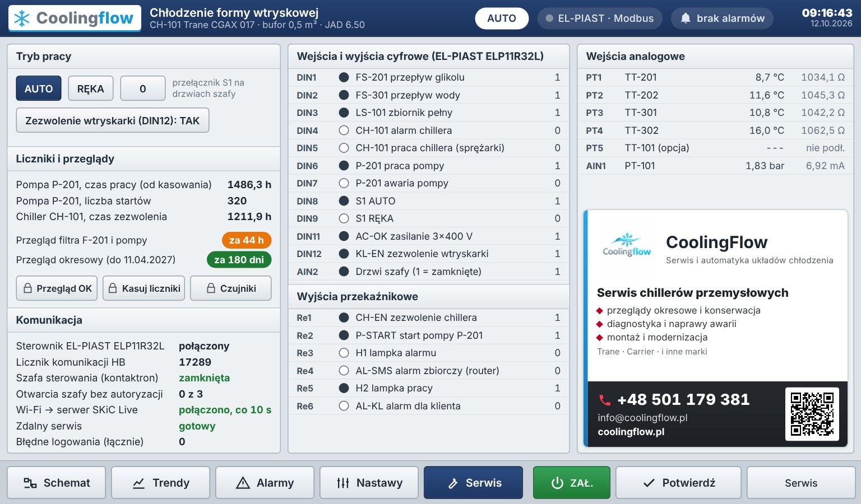Toggle Re2 P-START pump start indicator
Screen dimensions: 861x504
[344, 335]
